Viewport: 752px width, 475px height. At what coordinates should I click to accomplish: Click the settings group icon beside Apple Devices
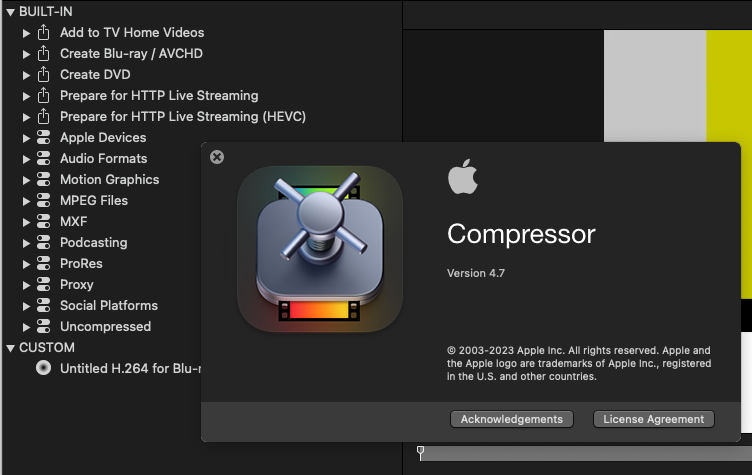43,138
